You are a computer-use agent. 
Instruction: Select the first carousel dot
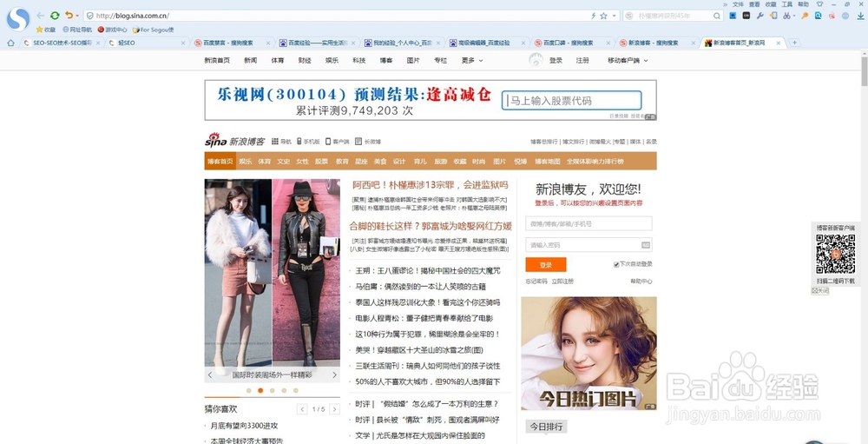(x=248, y=390)
